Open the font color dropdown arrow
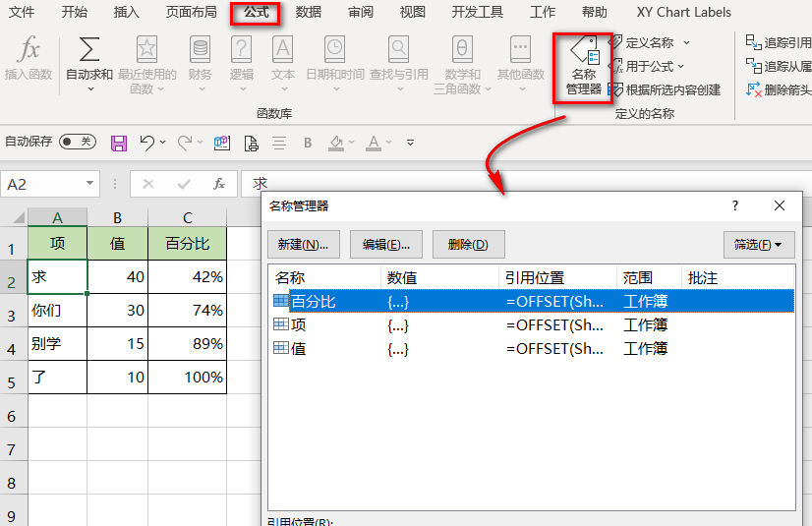This screenshot has height=526, width=812. [389, 142]
